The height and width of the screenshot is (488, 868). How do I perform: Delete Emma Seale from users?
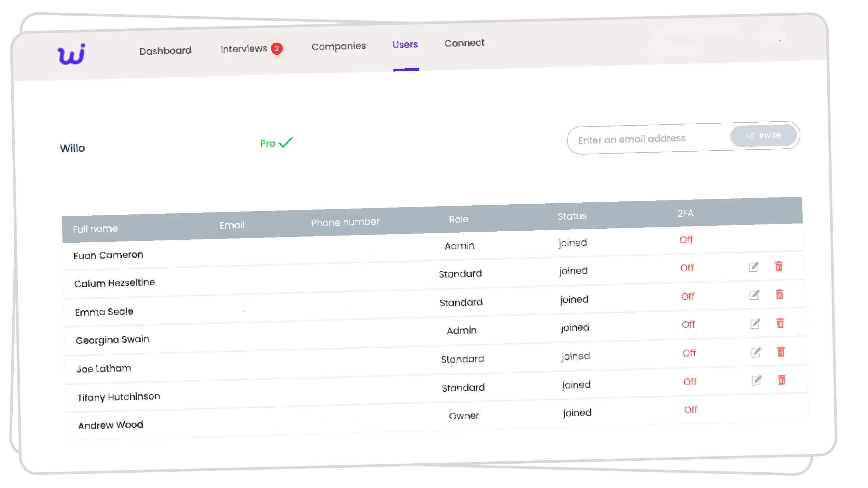[779, 295]
